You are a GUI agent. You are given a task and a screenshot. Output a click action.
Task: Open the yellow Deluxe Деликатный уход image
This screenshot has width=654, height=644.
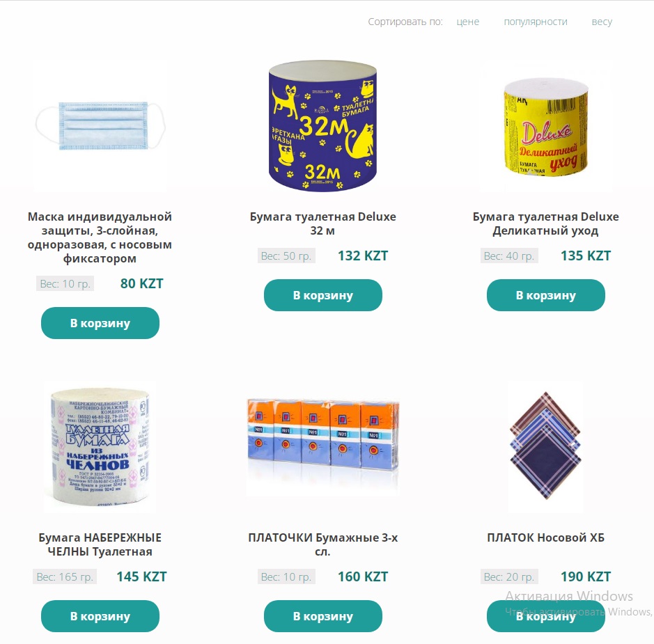[545, 125]
